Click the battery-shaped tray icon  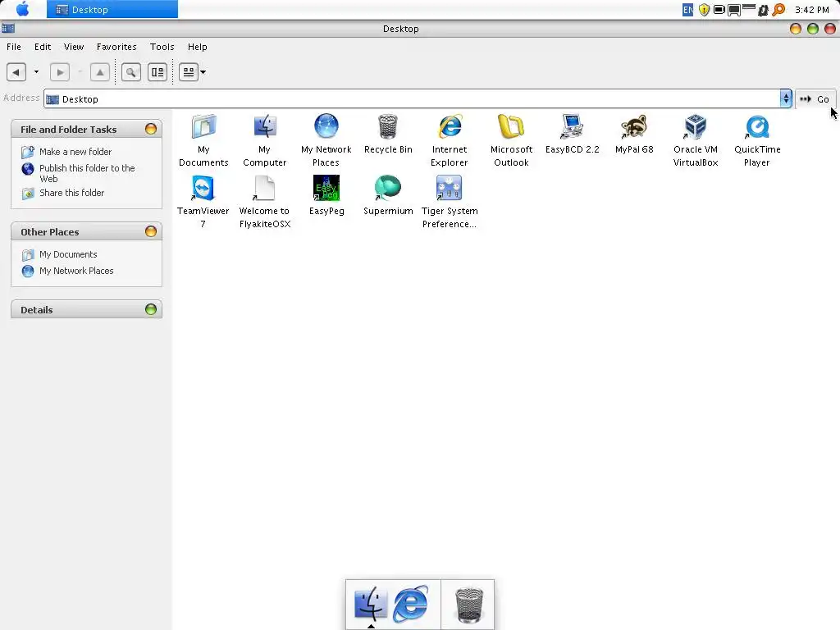(719, 9)
